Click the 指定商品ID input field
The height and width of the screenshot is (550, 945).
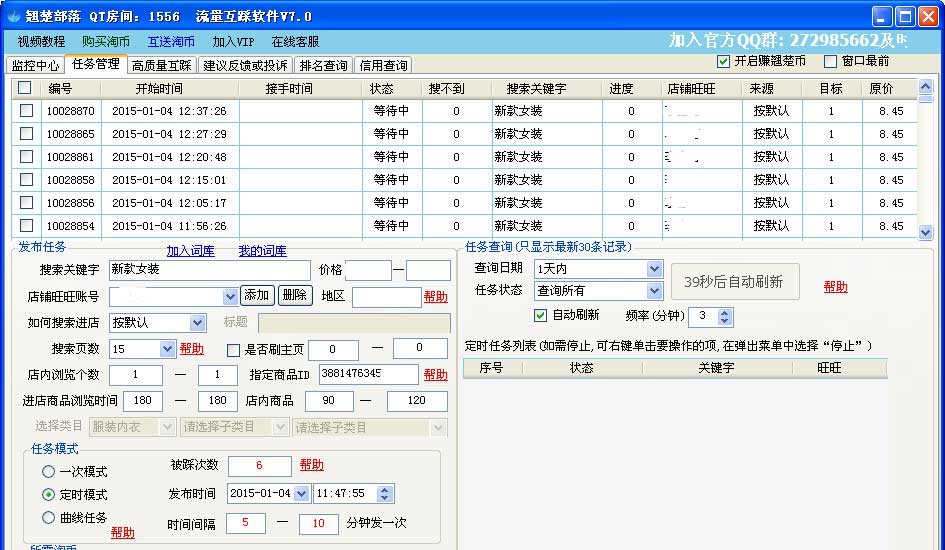pyautogui.click(x=368, y=374)
